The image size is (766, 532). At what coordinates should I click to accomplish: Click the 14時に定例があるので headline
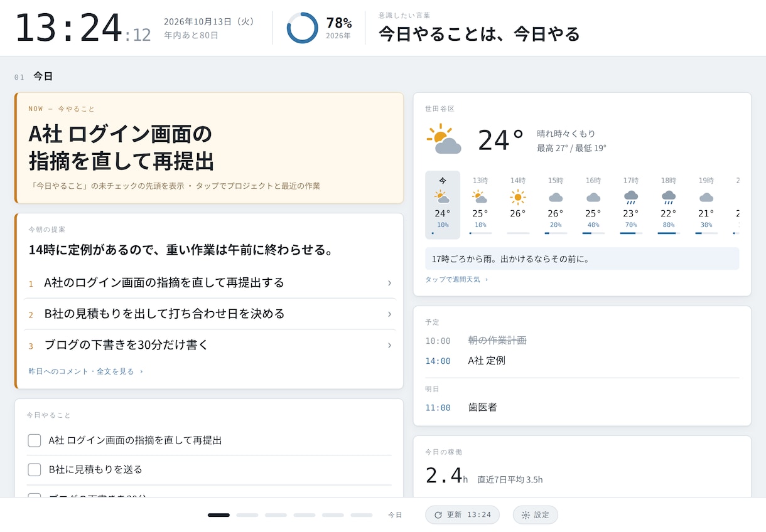tap(181, 250)
